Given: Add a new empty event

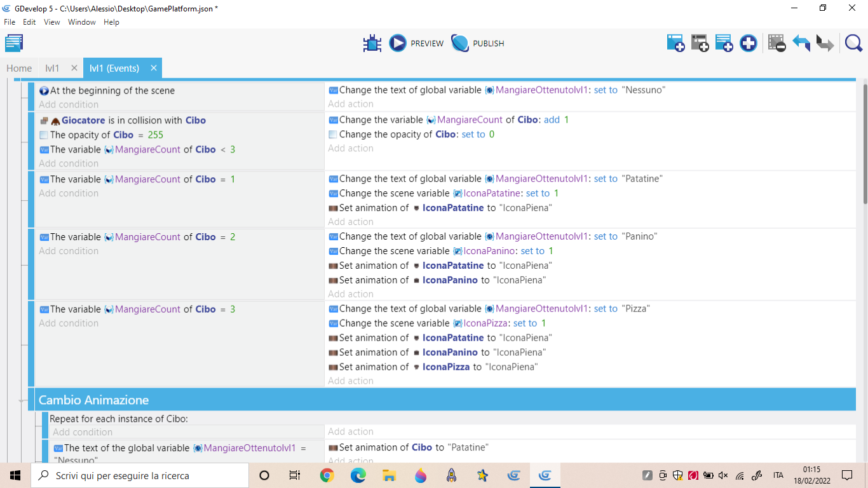Looking at the screenshot, I should pos(675,43).
